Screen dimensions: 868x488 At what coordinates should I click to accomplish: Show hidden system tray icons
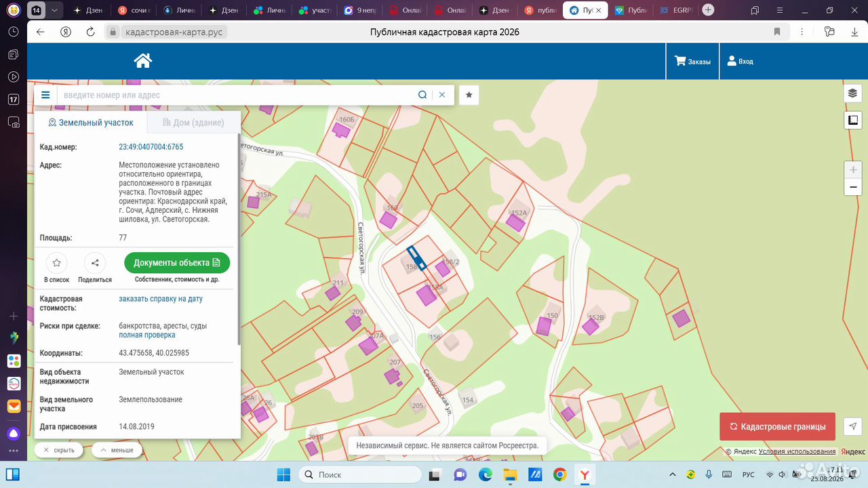pyautogui.click(x=672, y=474)
